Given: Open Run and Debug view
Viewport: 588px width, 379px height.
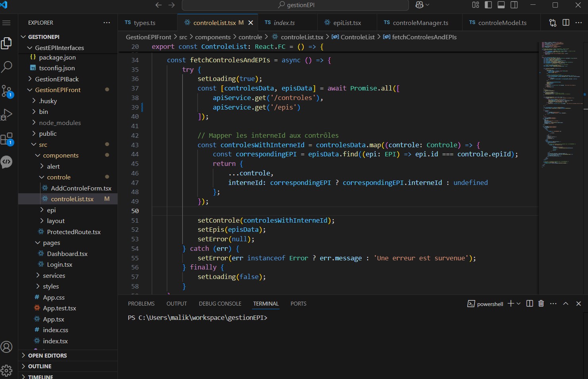Looking at the screenshot, I should tap(6, 115).
